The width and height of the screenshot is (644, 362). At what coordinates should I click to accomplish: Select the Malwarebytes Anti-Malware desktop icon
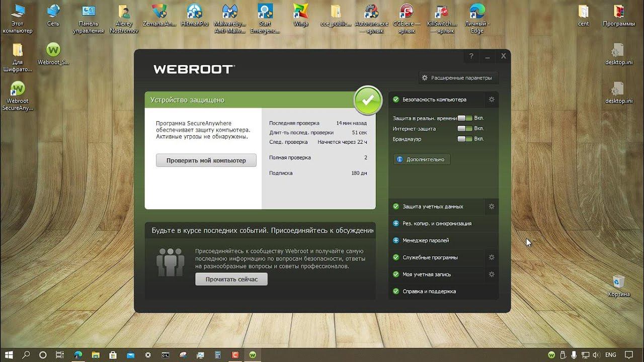click(229, 19)
